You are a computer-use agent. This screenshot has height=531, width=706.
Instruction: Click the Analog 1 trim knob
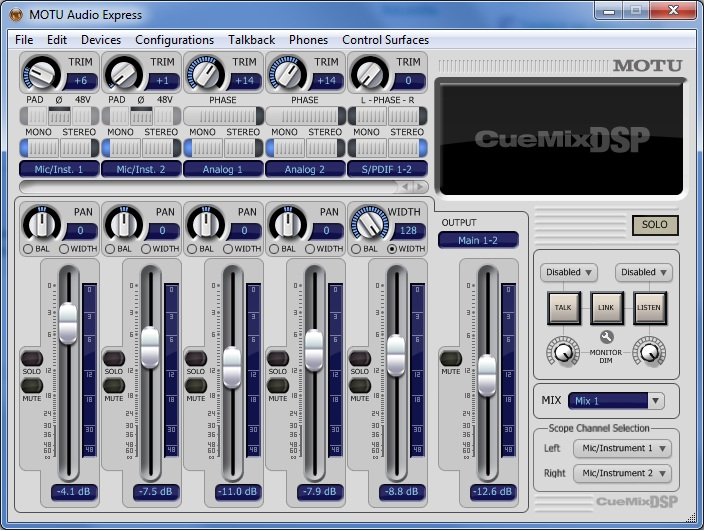click(x=205, y=73)
